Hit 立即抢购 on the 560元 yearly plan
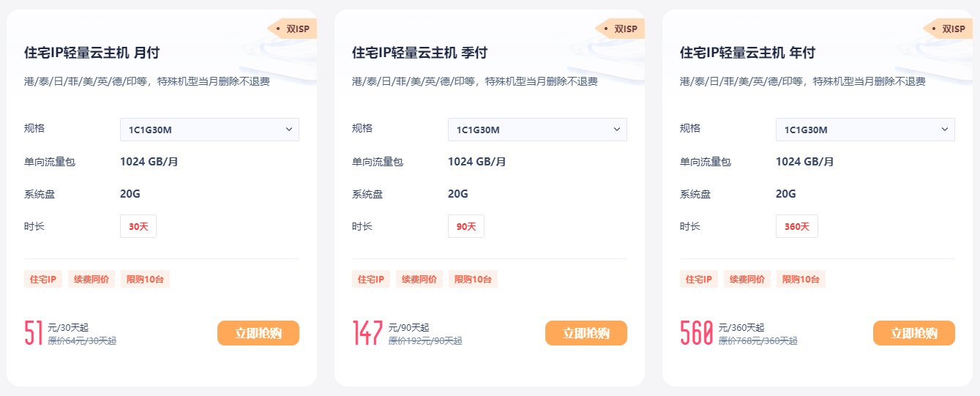The image size is (980, 396). (914, 333)
